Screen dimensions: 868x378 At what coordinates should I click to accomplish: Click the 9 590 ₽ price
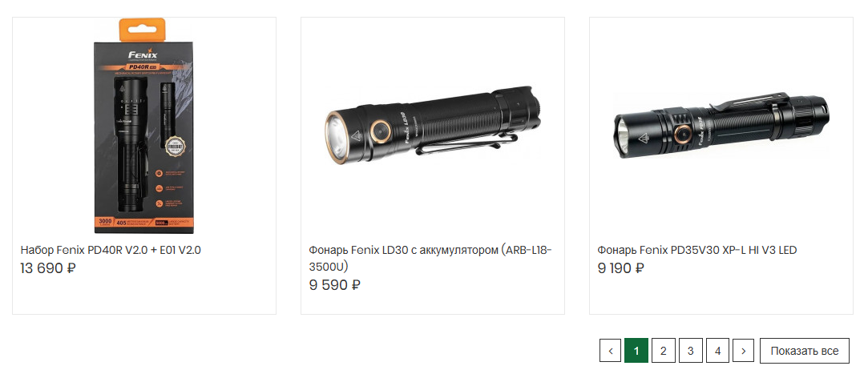pos(334,284)
